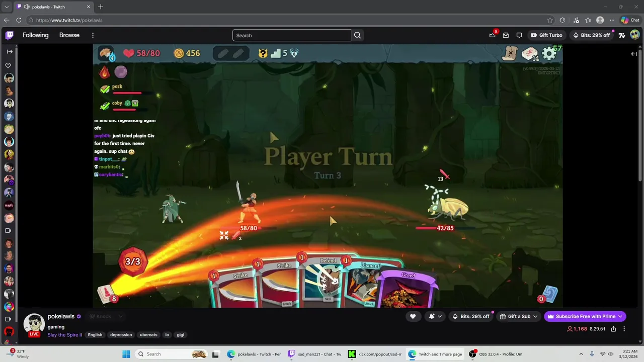Open OBS 32.0.4 from the taskbar
The height and width of the screenshot is (362, 644).
tap(496, 354)
